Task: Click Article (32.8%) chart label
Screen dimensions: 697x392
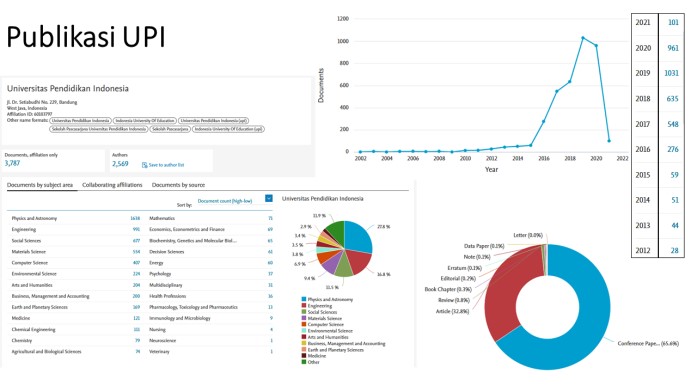Action: 453,311
